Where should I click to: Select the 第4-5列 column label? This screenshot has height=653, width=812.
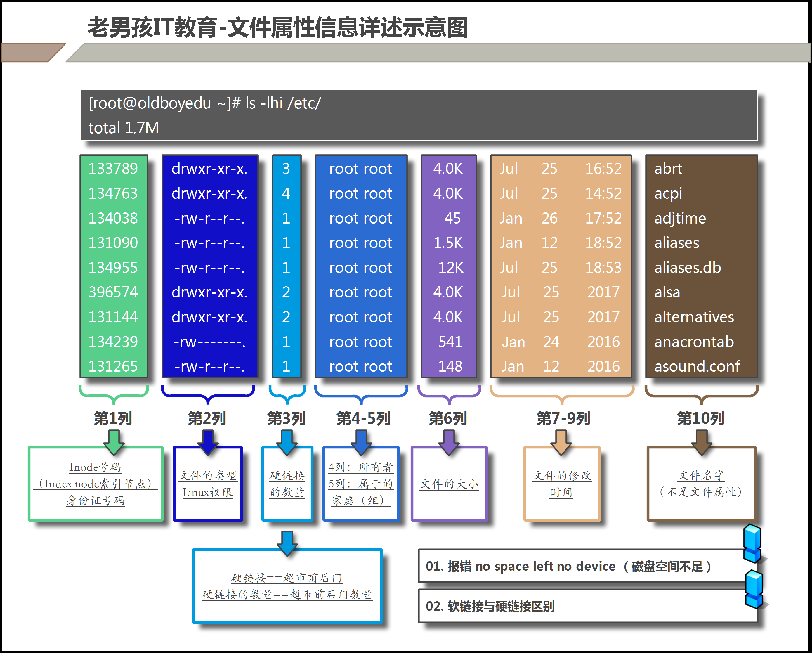coord(363,418)
